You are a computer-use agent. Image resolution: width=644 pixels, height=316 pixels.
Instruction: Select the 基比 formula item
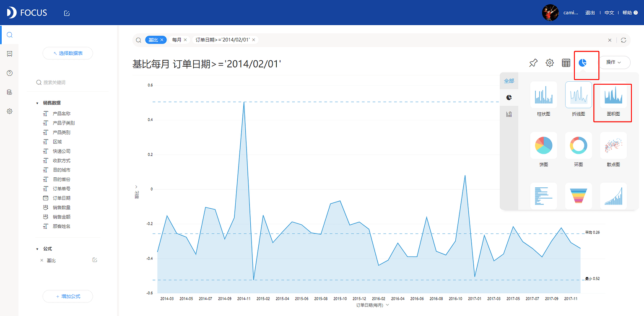tap(51, 260)
